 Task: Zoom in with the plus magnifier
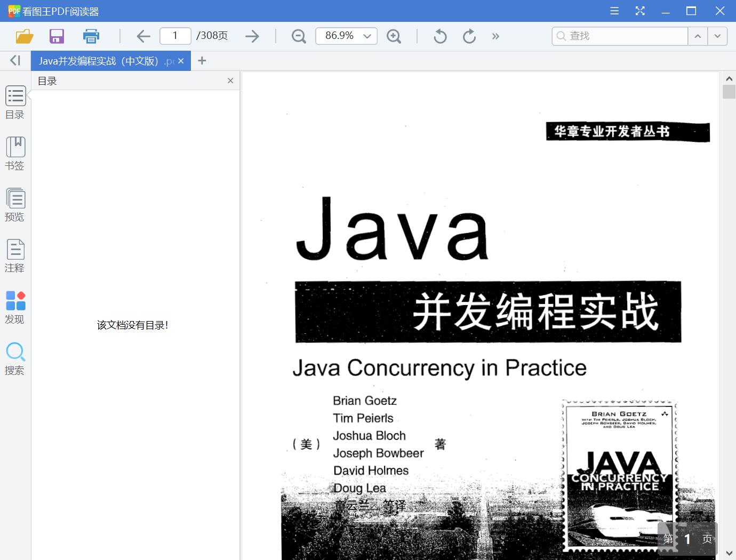[x=394, y=36]
